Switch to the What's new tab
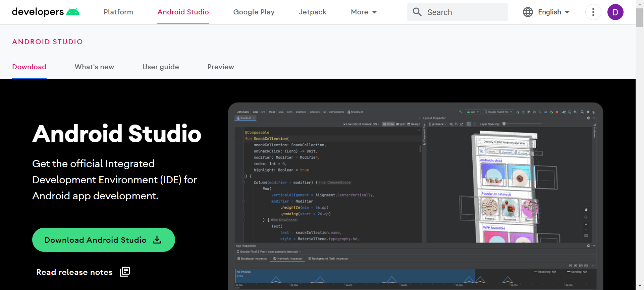644x290 pixels. tap(94, 67)
